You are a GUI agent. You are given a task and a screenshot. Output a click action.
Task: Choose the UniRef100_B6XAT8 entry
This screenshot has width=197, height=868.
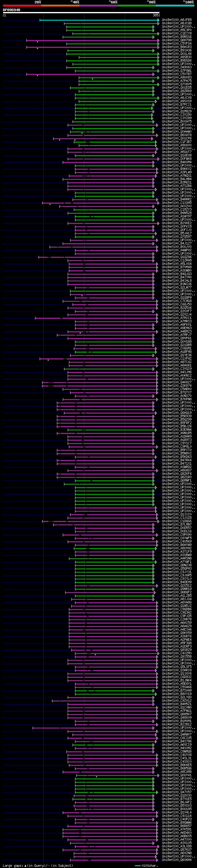coord(177,135)
